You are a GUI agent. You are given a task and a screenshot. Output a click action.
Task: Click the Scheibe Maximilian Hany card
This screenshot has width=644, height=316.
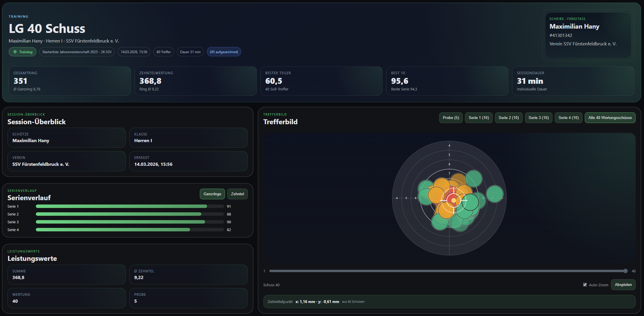[x=588, y=35]
